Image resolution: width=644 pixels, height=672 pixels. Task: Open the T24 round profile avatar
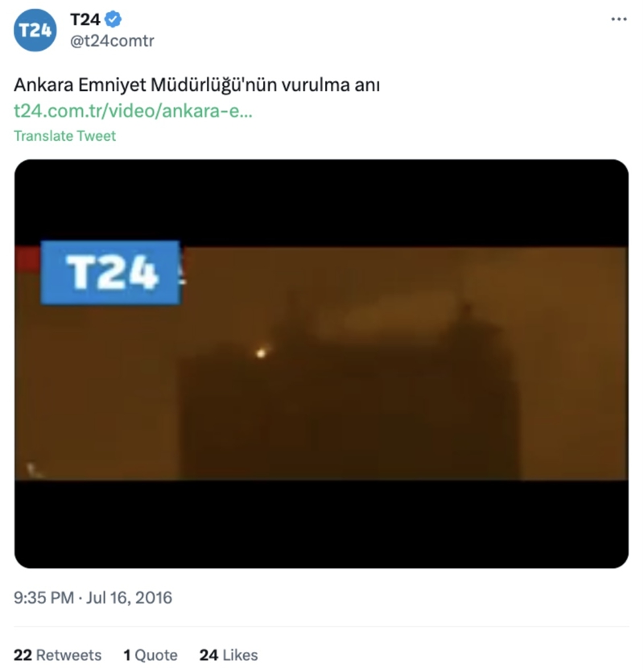(35, 30)
